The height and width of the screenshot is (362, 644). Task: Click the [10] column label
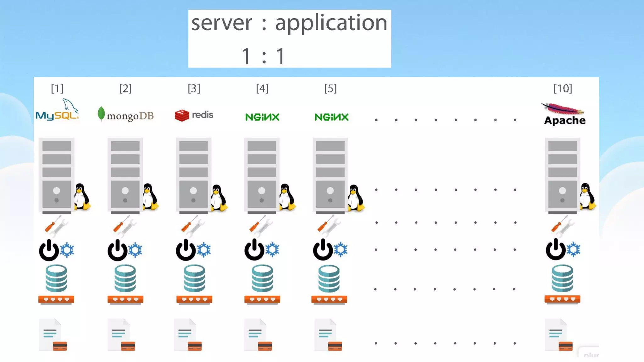coord(563,89)
